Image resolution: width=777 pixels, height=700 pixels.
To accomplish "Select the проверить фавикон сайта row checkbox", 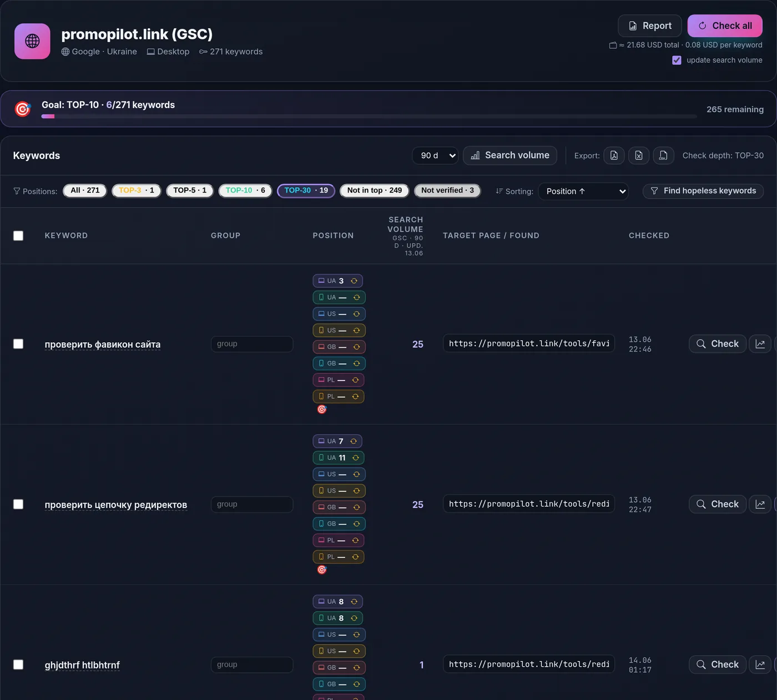I will click(x=18, y=344).
